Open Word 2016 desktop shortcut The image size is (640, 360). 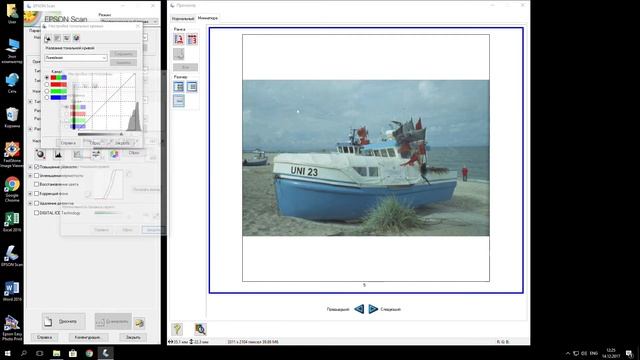[x=12, y=291]
